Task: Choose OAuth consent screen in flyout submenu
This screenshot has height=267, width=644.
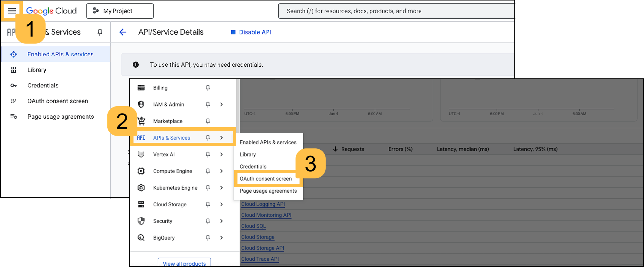Action: click(266, 179)
